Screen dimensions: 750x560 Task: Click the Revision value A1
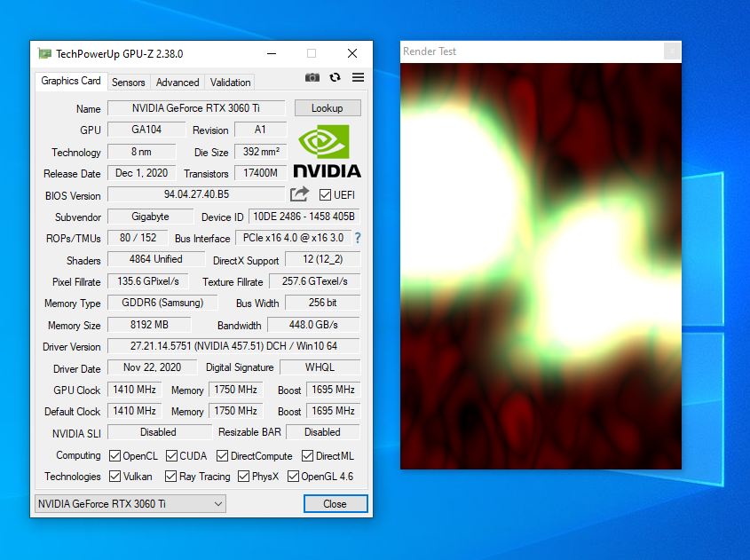pyautogui.click(x=260, y=130)
